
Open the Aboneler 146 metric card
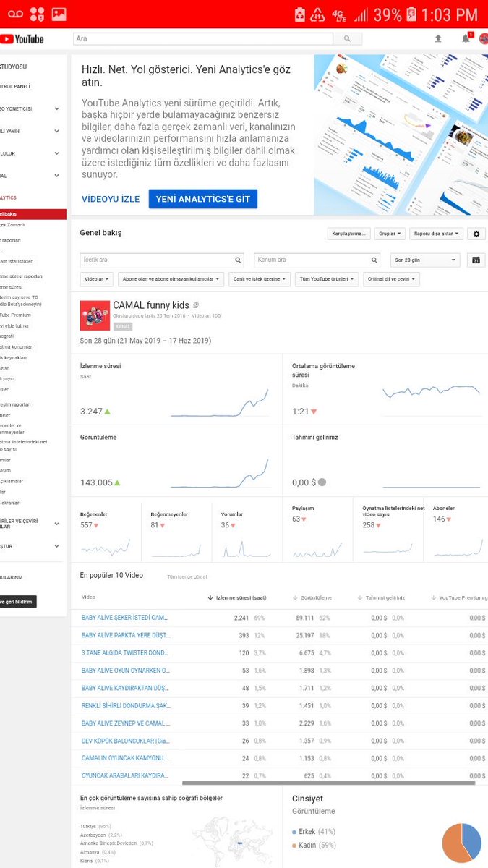point(457,530)
